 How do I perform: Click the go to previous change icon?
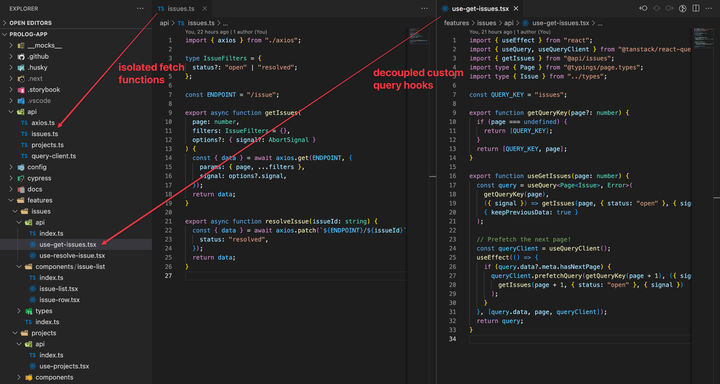point(644,8)
